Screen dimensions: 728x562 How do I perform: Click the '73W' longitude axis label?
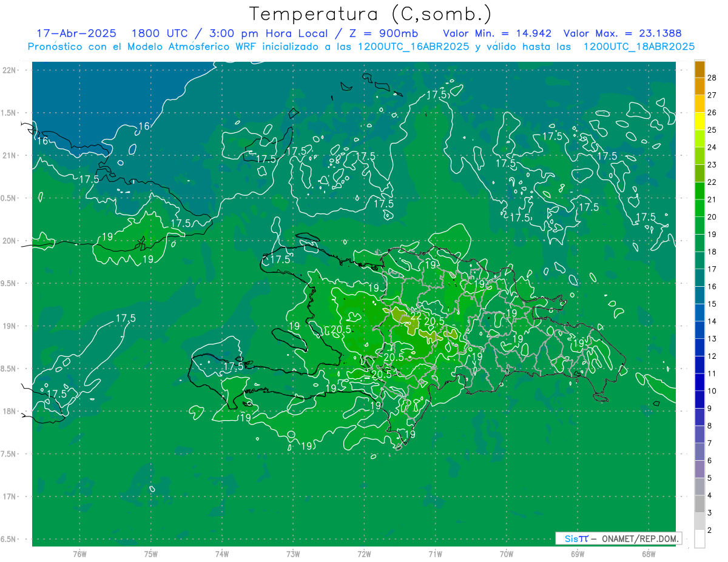coord(293,554)
